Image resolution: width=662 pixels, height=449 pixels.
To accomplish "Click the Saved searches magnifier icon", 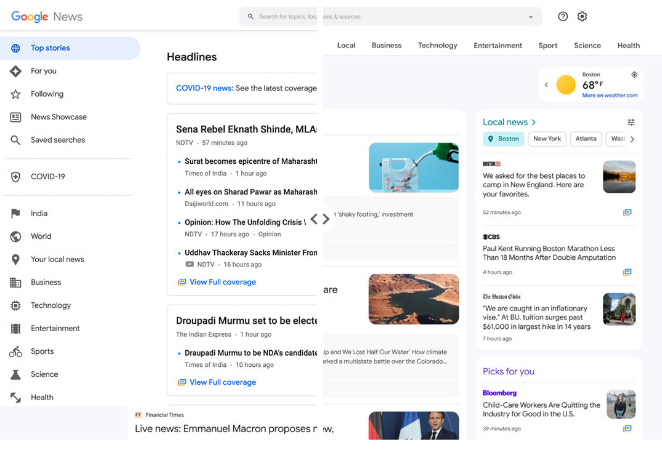I will [x=16, y=140].
